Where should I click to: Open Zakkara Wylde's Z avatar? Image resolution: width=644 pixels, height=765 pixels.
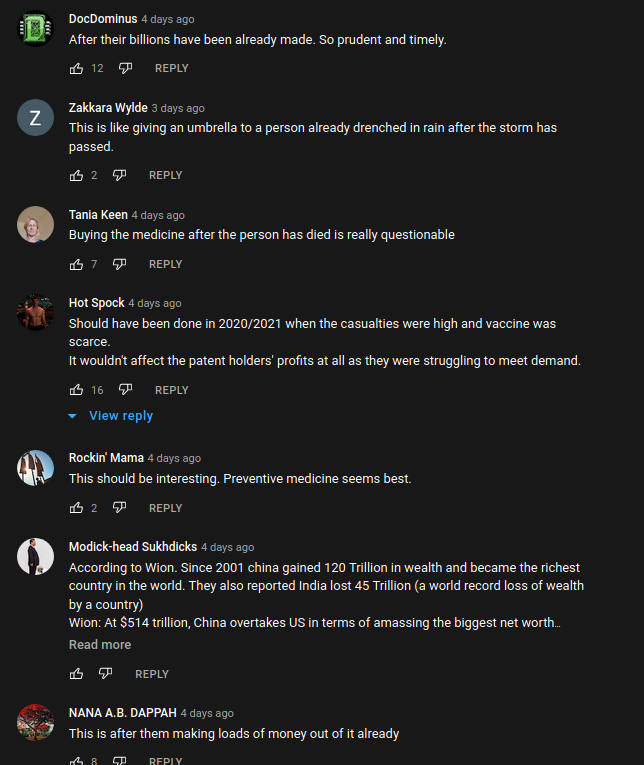35,118
